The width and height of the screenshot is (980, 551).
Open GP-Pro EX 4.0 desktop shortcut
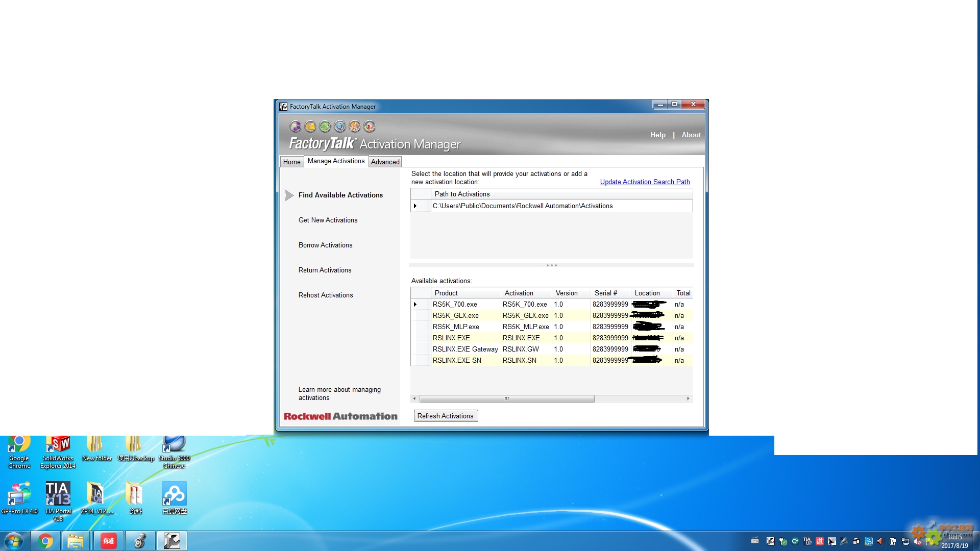click(19, 498)
